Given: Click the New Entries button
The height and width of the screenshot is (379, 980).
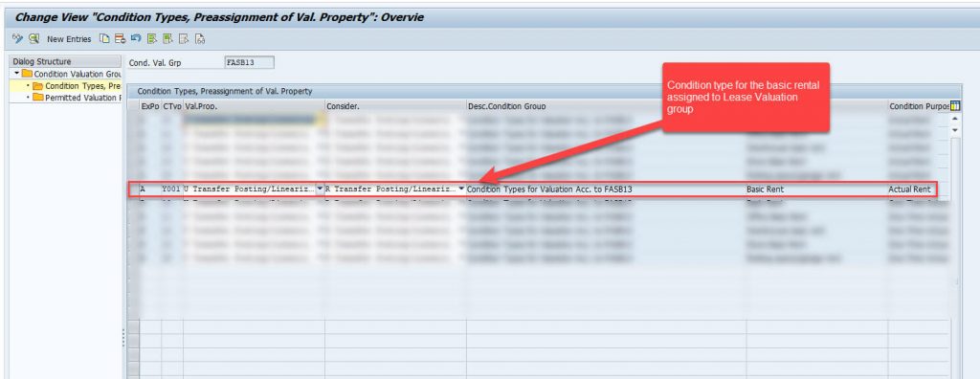Looking at the screenshot, I should [x=69, y=39].
